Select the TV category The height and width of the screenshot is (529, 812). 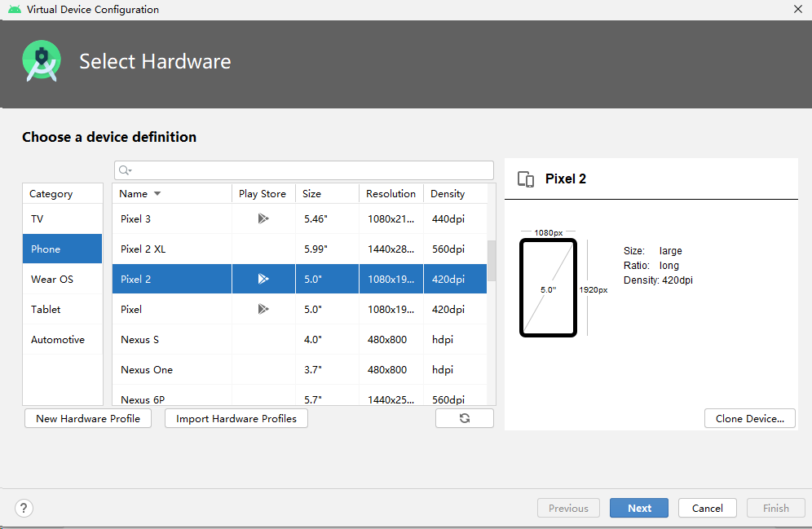click(62, 219)
